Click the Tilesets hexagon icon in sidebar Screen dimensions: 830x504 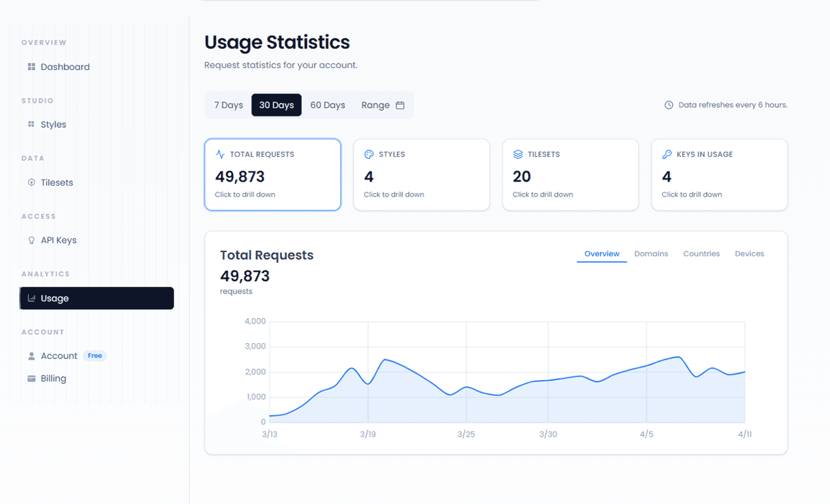pyautogui.click(x=32, y=183)
